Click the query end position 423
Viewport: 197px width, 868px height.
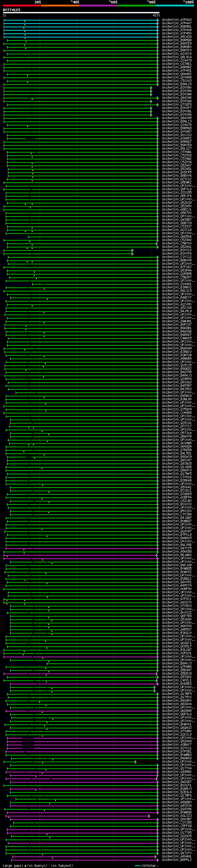coord(155,15)
